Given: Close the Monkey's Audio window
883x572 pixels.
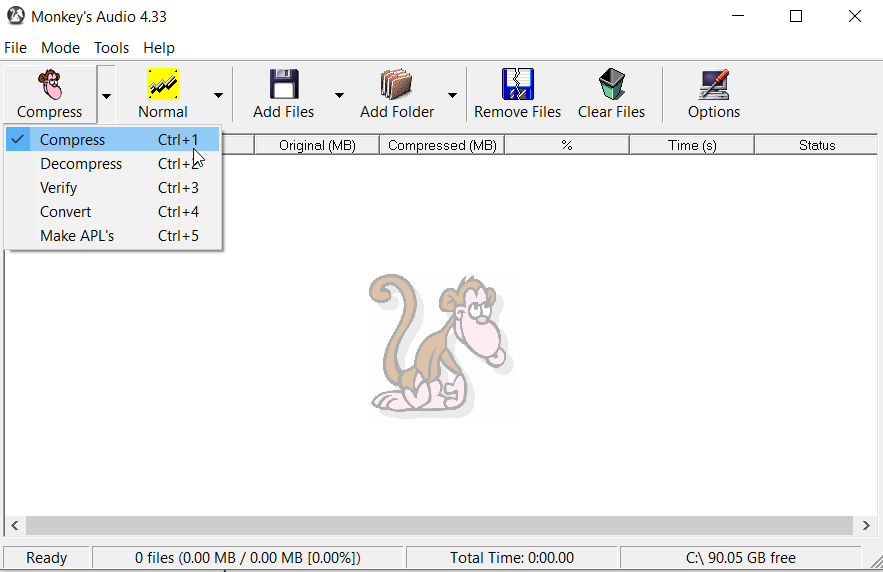Looking at the screenshot, I should tap(854, 16).
